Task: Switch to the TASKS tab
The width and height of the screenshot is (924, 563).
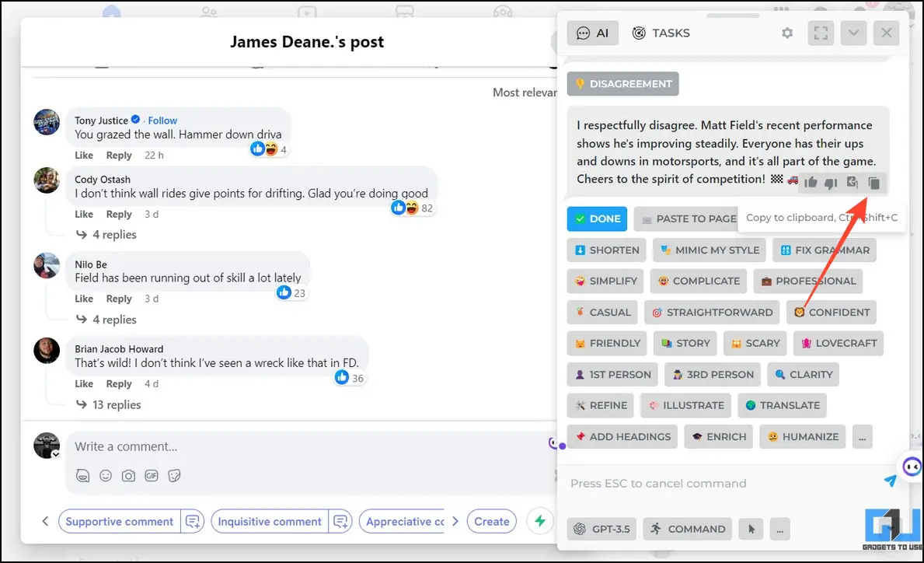Action: click(x=661, y=33)
